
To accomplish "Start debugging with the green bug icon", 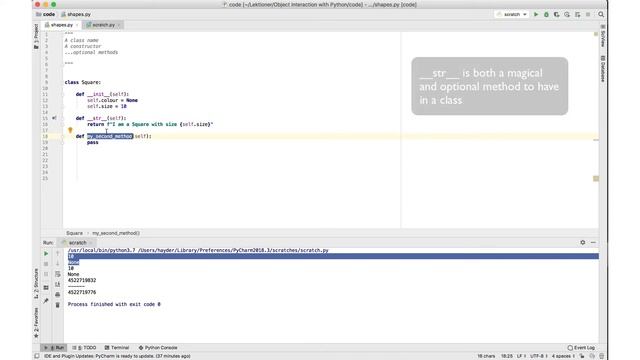I will [x=546, y=14].
